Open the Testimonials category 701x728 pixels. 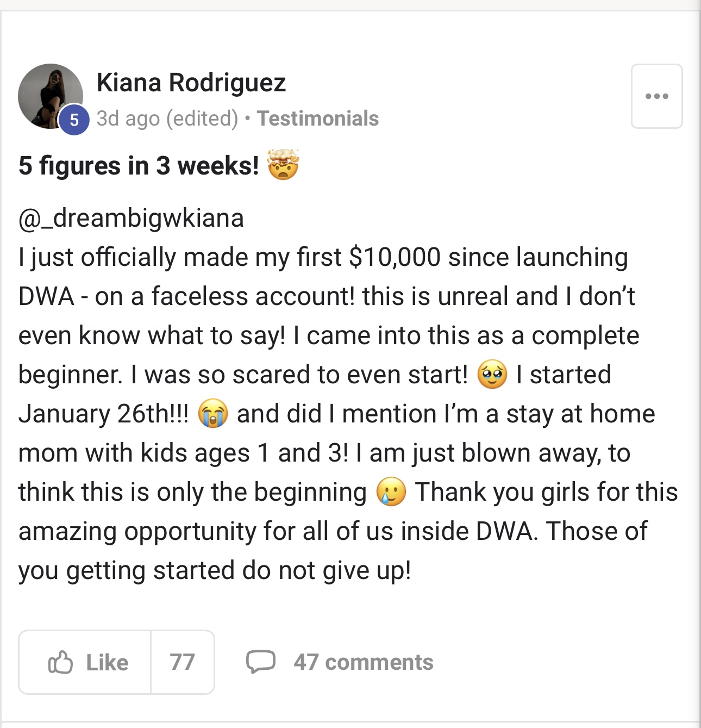pos(318,119)
